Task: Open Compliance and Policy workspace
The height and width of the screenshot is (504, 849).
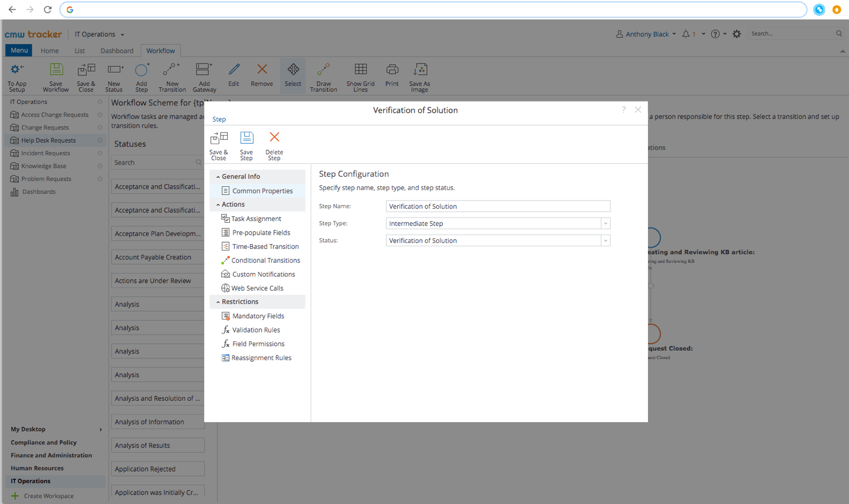Action: 44,443
